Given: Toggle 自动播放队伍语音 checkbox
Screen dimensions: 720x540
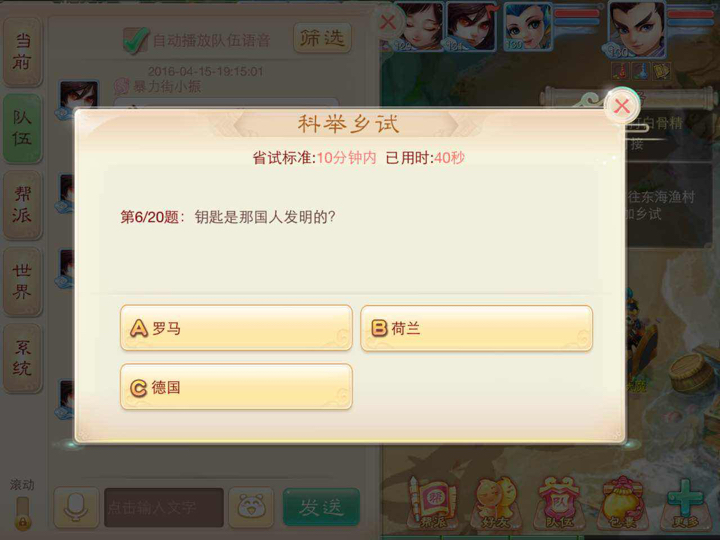Looking at the screenshot, I should click(135, 40).
